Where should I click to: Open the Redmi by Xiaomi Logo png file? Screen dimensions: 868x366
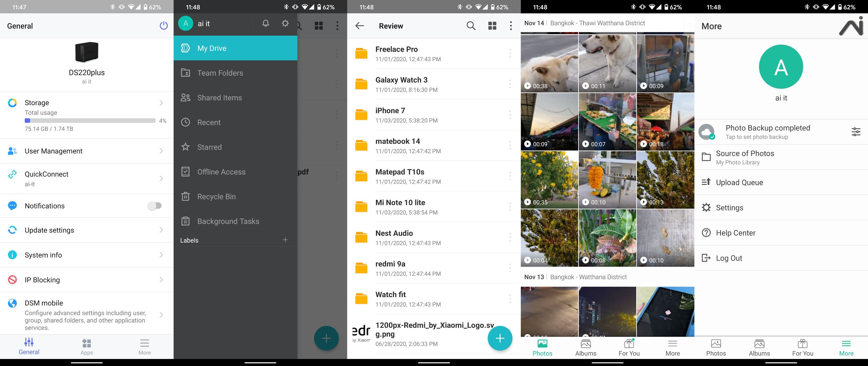point(434,334)
